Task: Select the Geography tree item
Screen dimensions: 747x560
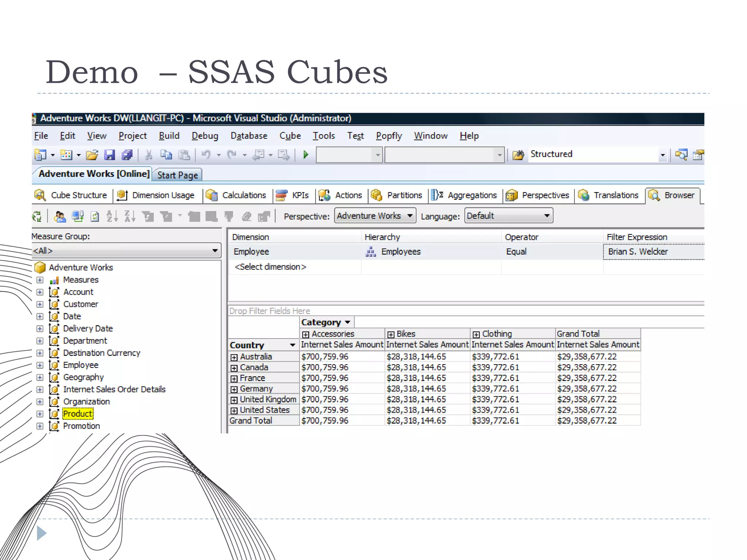Action: coord(83,377)
